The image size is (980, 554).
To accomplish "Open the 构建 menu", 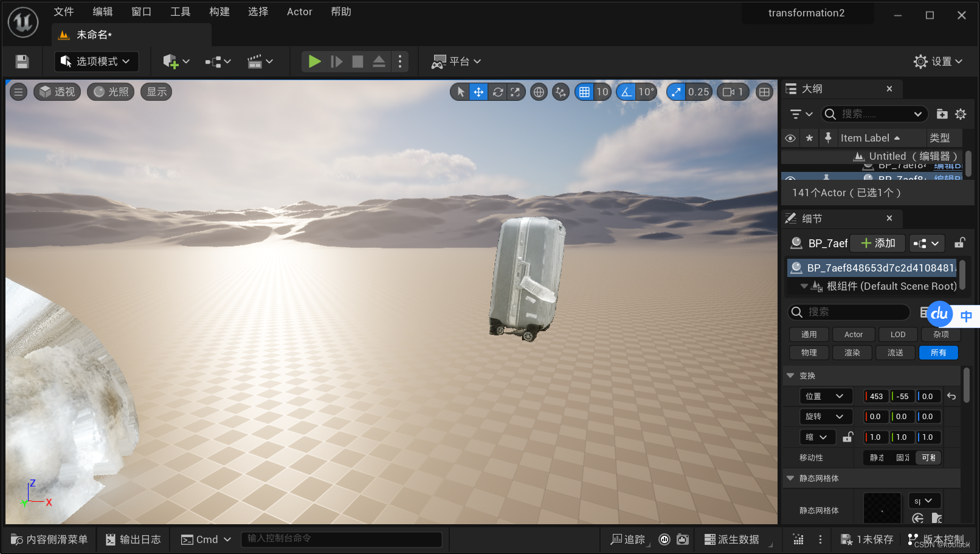I will 219,12.
